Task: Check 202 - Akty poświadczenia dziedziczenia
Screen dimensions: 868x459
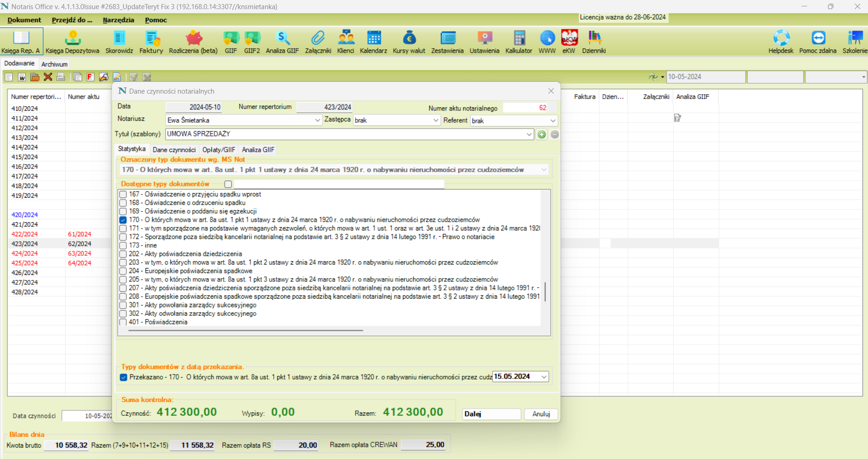Action: [123, 254]
